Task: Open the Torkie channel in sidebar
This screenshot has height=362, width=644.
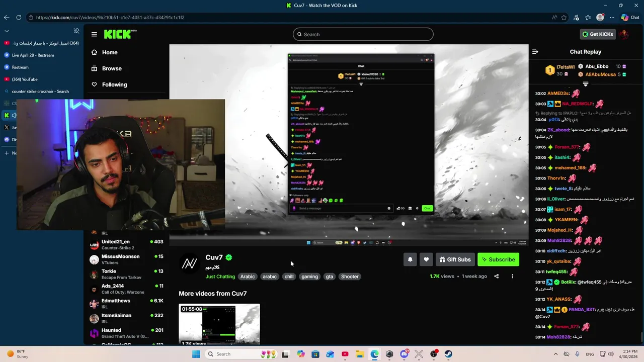Action: point(126,274)
